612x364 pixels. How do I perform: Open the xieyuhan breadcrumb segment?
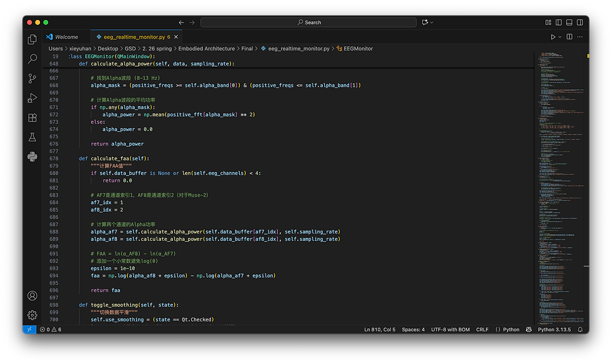[80, 48]
